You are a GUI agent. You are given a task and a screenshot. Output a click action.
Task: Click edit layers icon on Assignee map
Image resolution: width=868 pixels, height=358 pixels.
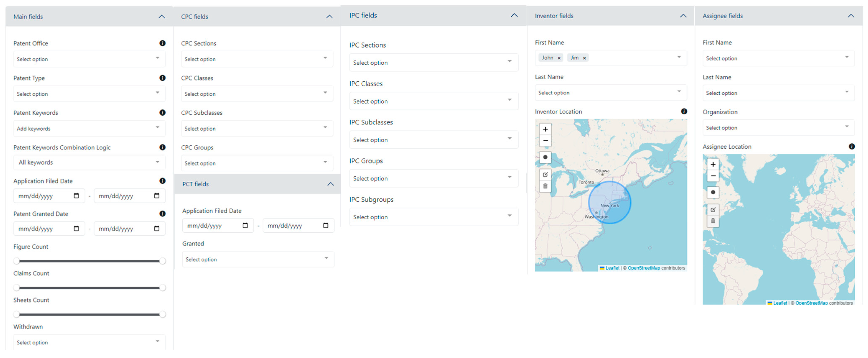click(x=713, y=210)
